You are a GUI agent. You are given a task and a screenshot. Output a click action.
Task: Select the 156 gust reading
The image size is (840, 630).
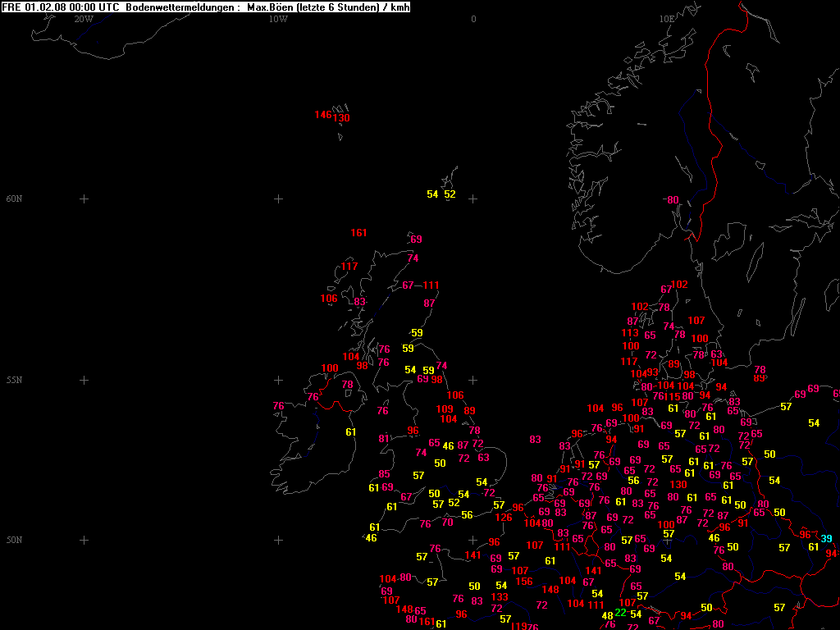tap(524, 582)
